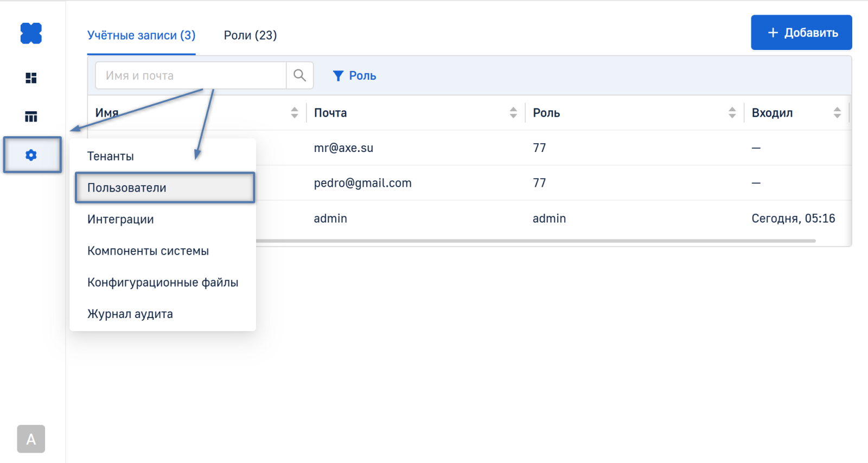Sort by Роль column sort arrows
868x463 pixels.
(x=732, y=113)
